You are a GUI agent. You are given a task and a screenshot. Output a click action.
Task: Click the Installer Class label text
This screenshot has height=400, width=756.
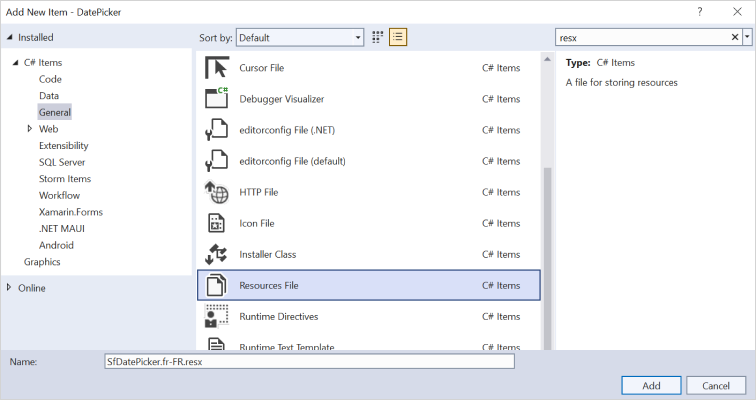(x=268, y=254)
